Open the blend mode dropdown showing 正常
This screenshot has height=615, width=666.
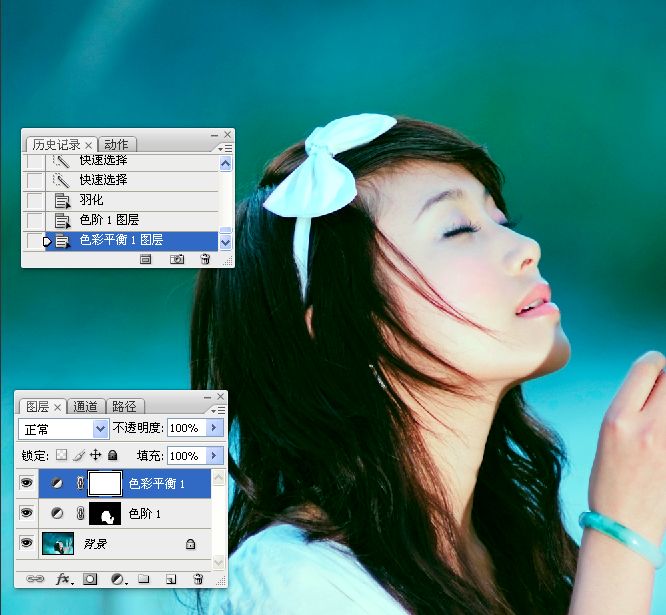coord(64,428)
